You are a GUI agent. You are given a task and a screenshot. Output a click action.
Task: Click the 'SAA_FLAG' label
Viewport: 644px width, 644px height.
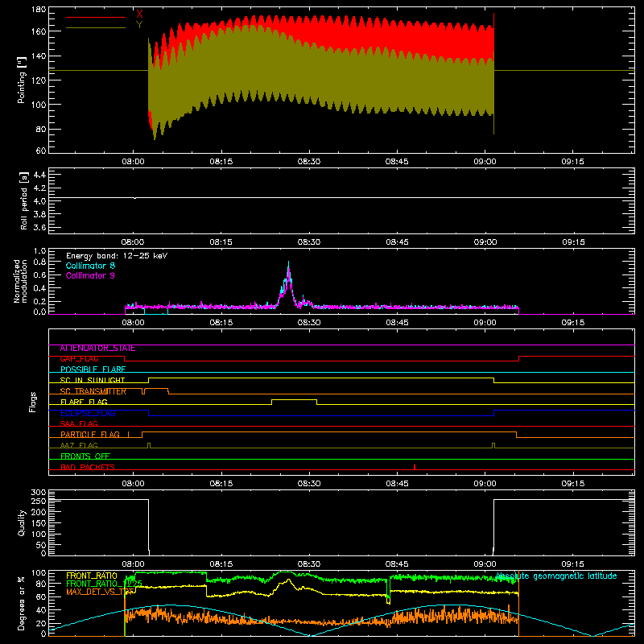79,424
